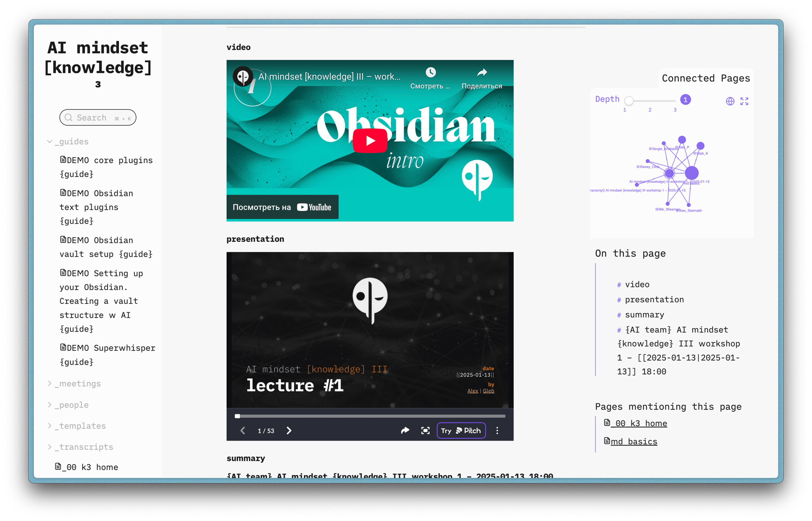This screenshot has height=521, width=812.
Task: Open the global graph globe icon
Action: (730, 101)
